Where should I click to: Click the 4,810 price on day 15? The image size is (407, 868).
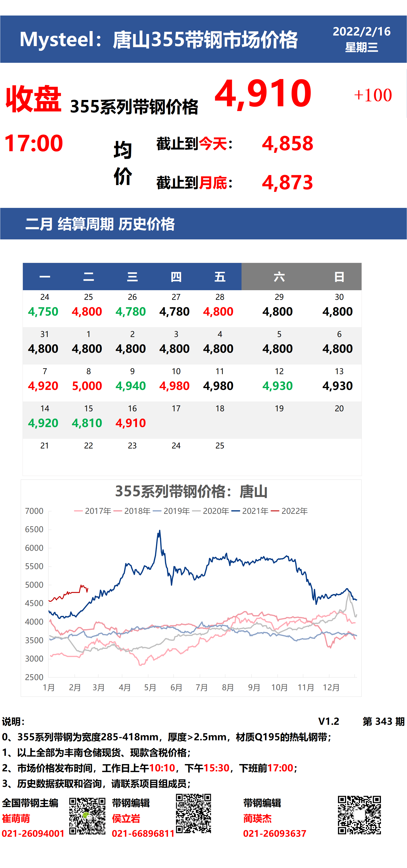pos(87,423)
